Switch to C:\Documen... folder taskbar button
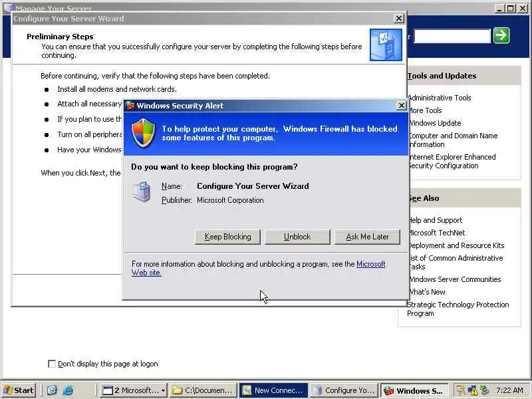Viewport: 532px width, 399px height. coord(203,390)
